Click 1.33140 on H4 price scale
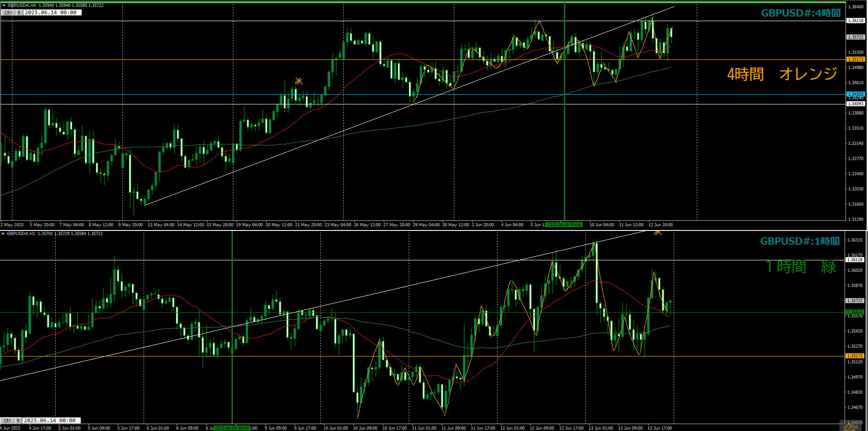Image resolution: width=868 pixels, height=431 pixels. (x=856, y=144)
